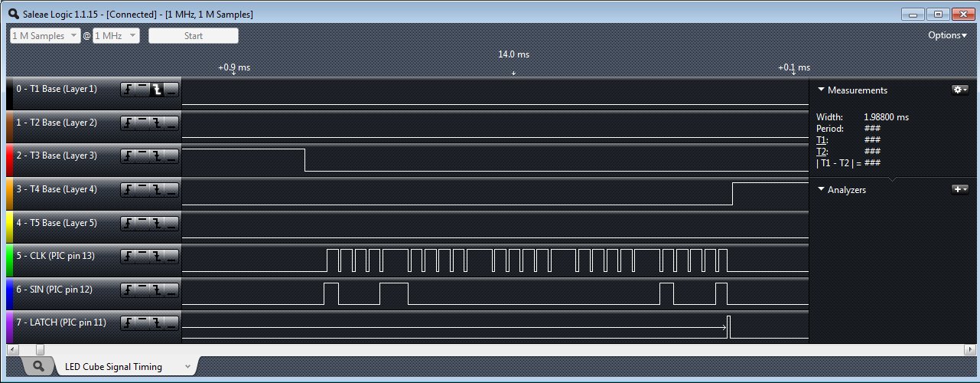
Task: Click the T1 marker label in Measurements
Action: coord(822,140)
